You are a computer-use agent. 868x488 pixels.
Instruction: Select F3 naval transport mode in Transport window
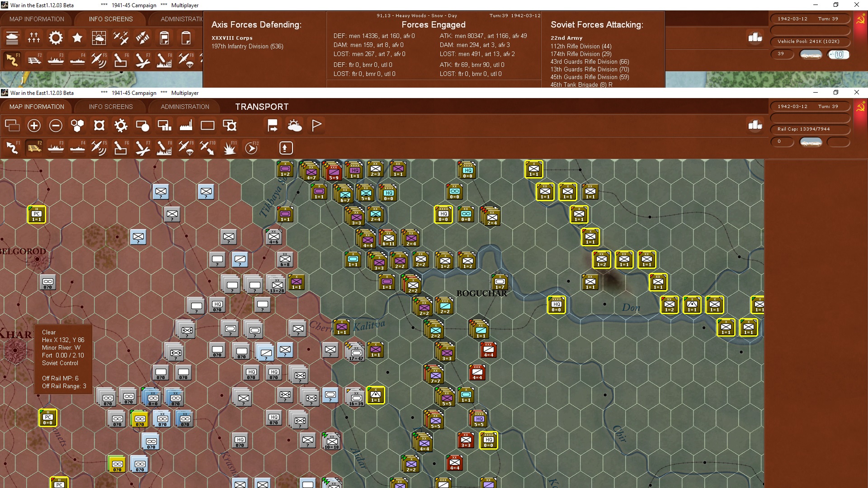click(56, 148)
